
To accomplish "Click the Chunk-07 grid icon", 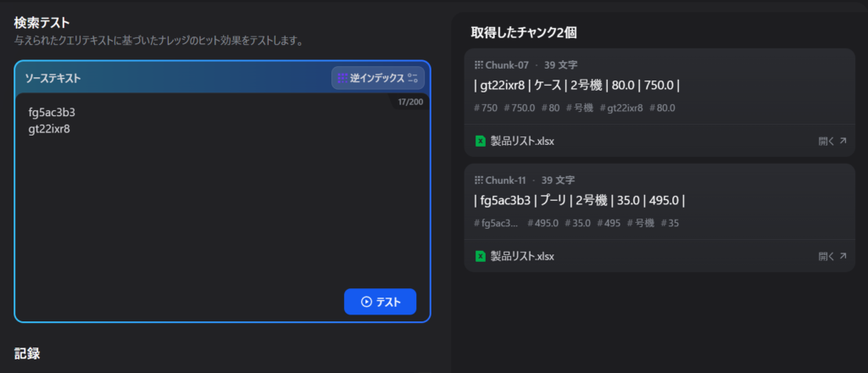I will pyautogui.click(x=478, y=64).
